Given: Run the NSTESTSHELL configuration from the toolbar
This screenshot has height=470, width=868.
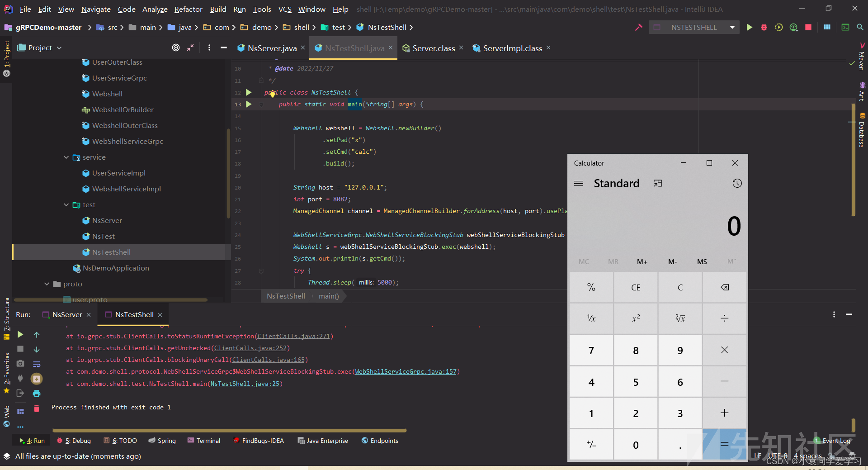Looking at the screenshot, I should pos(749,27).
